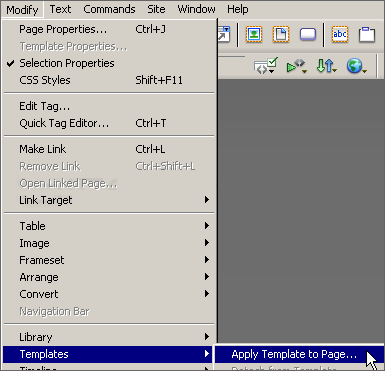Open the Modify menu in the menu bar

point(22,9)
